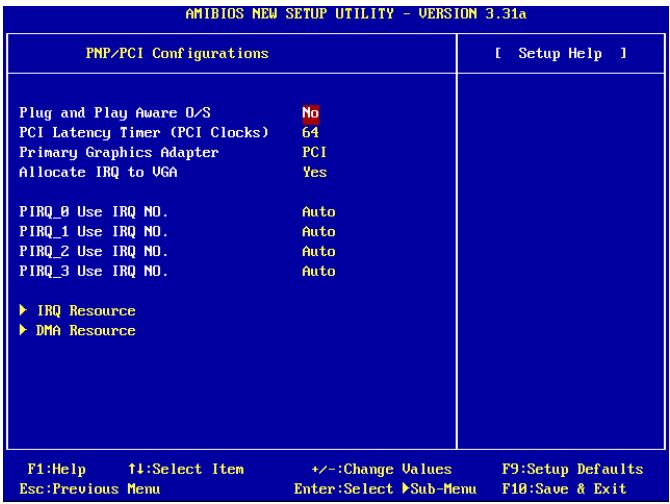
Task: Click the triangle arrow beside DMA Resource
Action: (23, 330)
